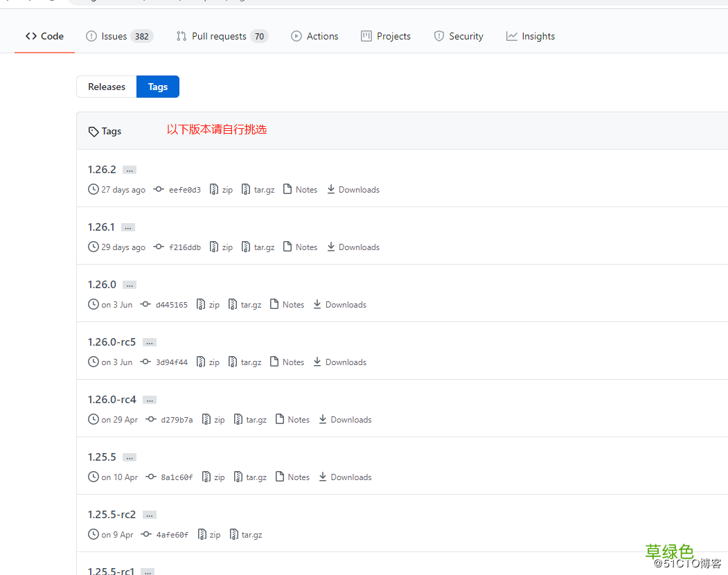Image resolution: width=728 pixels, height=575 pixels.
Task: Click Downloads arrow icon for 1.26.2
Action: pos(330,190)
